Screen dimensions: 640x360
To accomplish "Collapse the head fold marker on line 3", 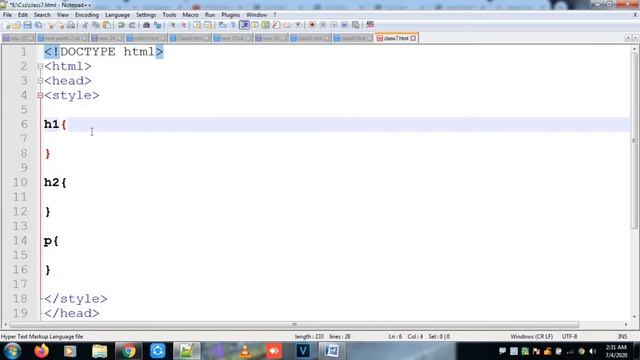I will click(40, 81).
